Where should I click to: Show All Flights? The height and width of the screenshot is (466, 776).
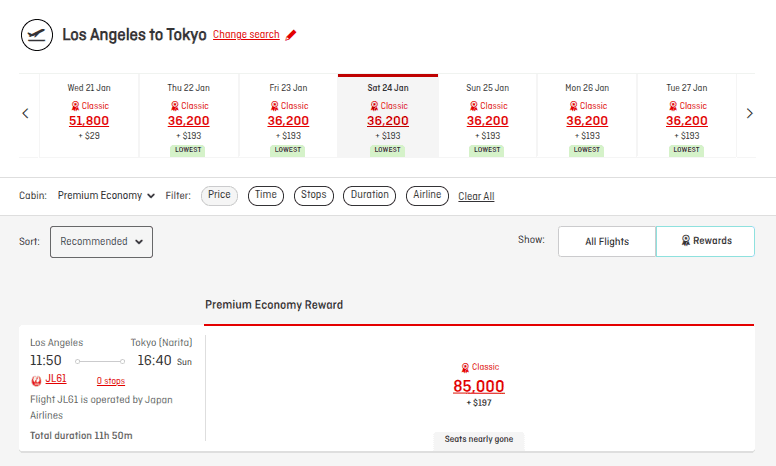click(x=607, y=241)
